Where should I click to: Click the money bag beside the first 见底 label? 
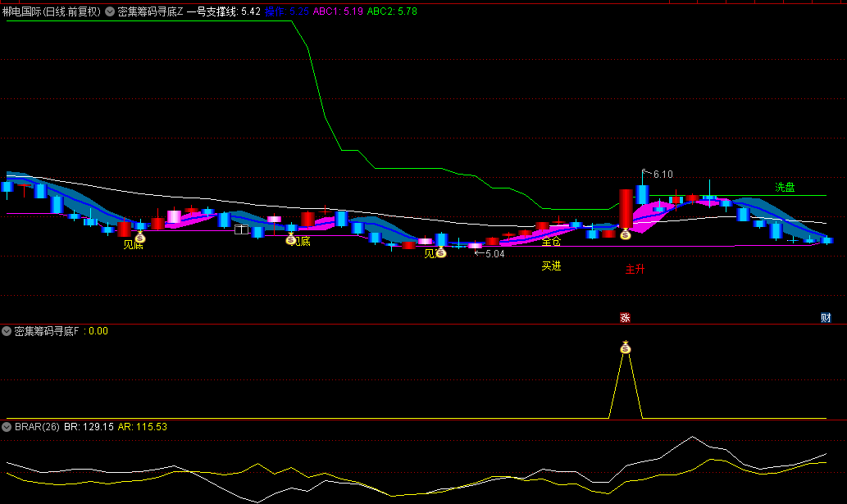click(x=140, y=238)
